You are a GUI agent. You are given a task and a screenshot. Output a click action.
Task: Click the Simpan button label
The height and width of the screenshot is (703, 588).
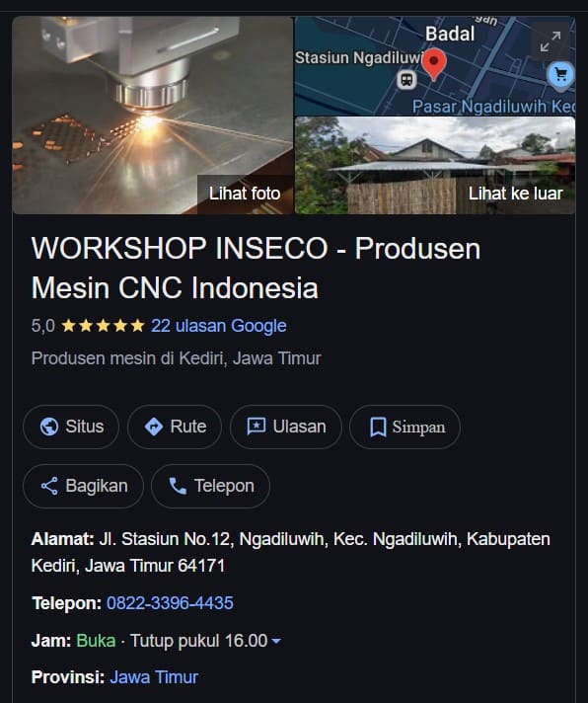(x=418, y=427)
